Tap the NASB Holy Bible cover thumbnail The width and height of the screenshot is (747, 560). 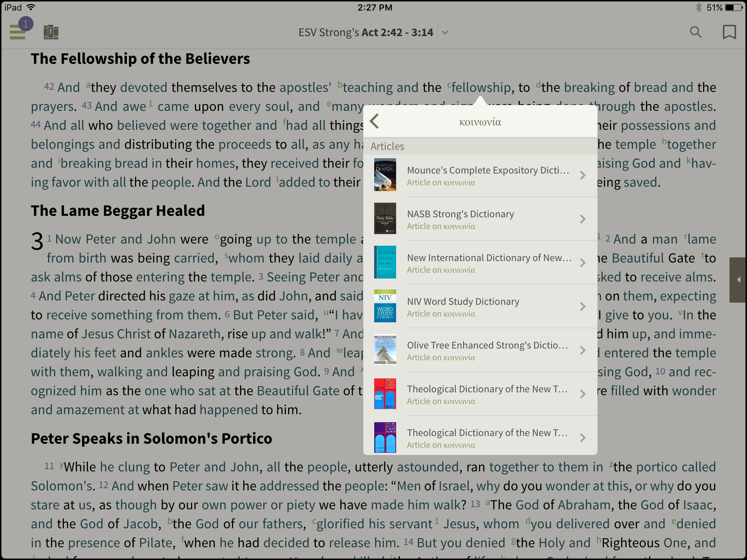[x=385, y=218]
